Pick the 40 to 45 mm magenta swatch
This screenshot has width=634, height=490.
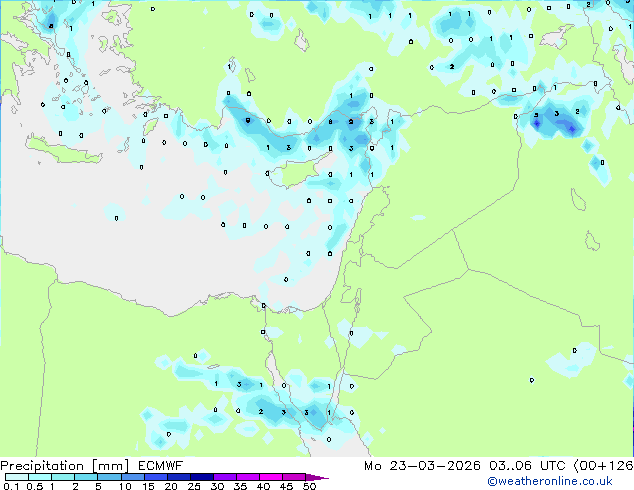click(x=271, y=477)
